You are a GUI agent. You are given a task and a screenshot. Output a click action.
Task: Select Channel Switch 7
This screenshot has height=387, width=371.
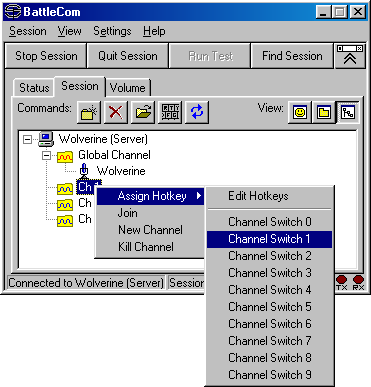[x=269, y=341]
